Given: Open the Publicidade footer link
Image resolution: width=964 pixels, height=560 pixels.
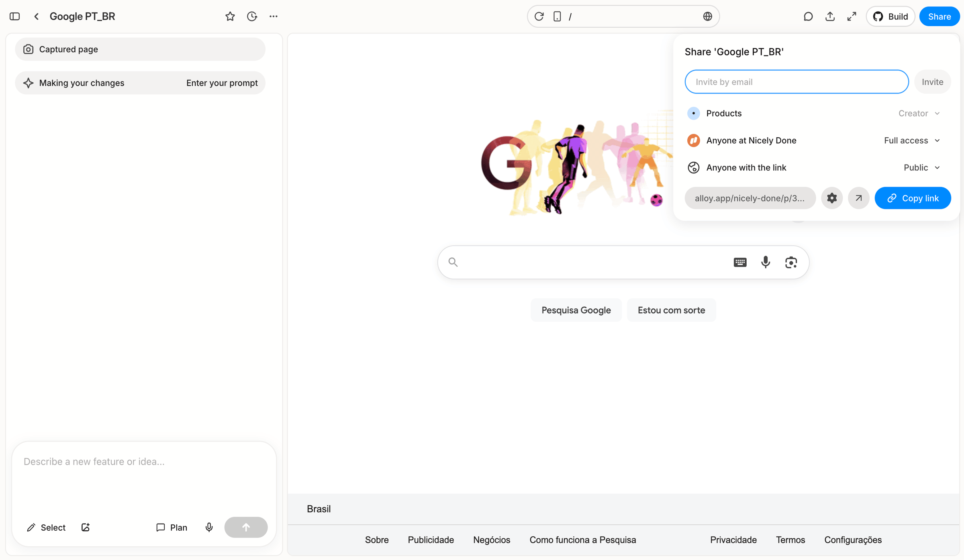Looking at the screenshot, I should tap(431, 540).
